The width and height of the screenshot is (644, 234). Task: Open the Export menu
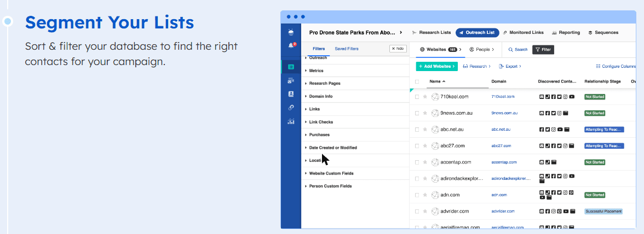click(510, 66)
